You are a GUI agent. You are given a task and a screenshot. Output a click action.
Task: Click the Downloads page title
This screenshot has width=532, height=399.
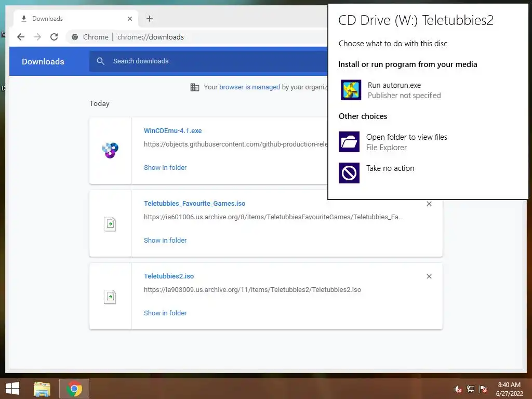pos(43,61)
